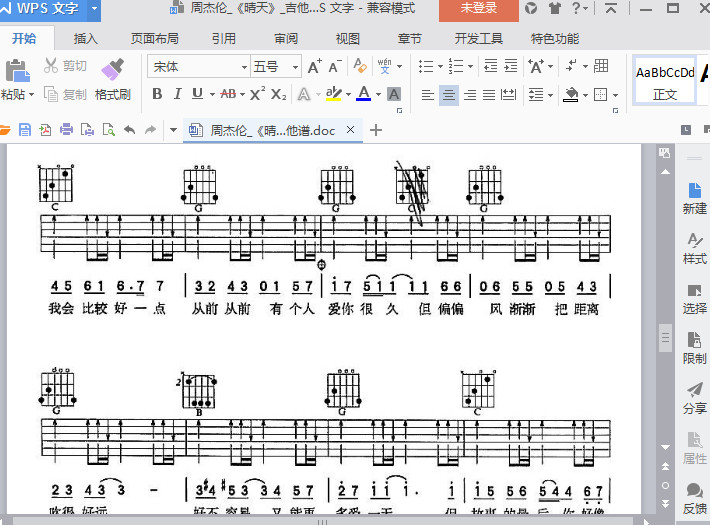Screen dimensions: 710x525
Task: Expand the numbered list dropdown arrow
Action: point(470,67)
